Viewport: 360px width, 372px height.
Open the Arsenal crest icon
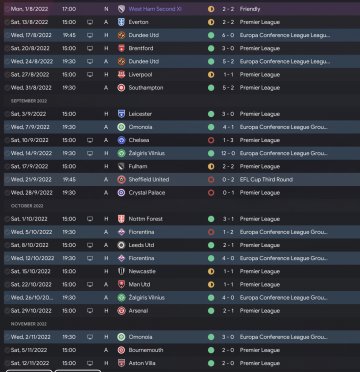[x=121, y=311]
